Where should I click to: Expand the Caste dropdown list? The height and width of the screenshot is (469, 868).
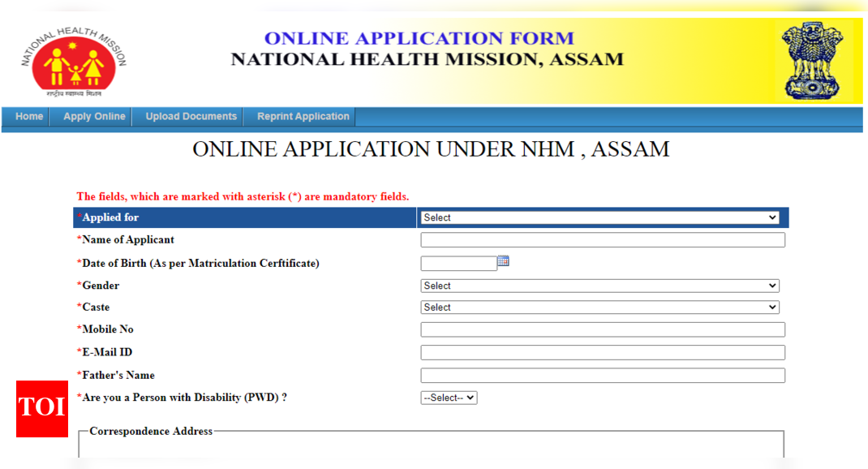599,308
